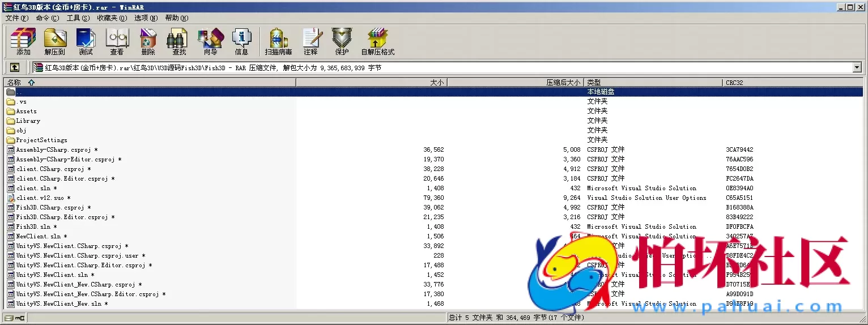This screenshot has width=868, height=325.
Task: Open the 选项(N) menu
Action: click(x=146, y=18)
